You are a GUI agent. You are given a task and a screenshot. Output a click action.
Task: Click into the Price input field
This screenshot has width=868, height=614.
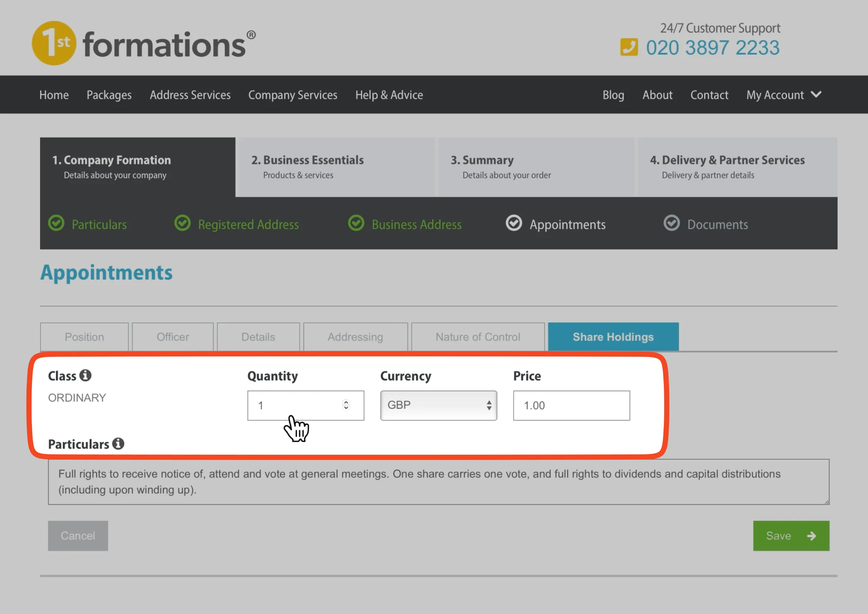(571, 405)
